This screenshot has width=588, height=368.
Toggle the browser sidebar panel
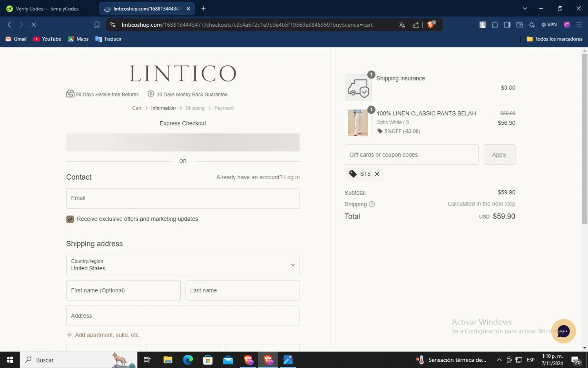(x=507, y=25)
